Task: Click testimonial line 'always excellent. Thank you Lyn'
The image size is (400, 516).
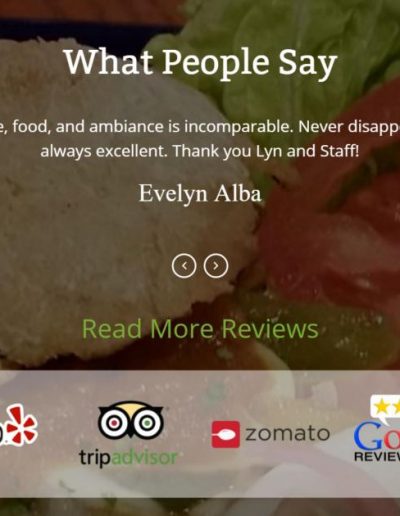Action: pyautogui.click(x=162, y=151)
